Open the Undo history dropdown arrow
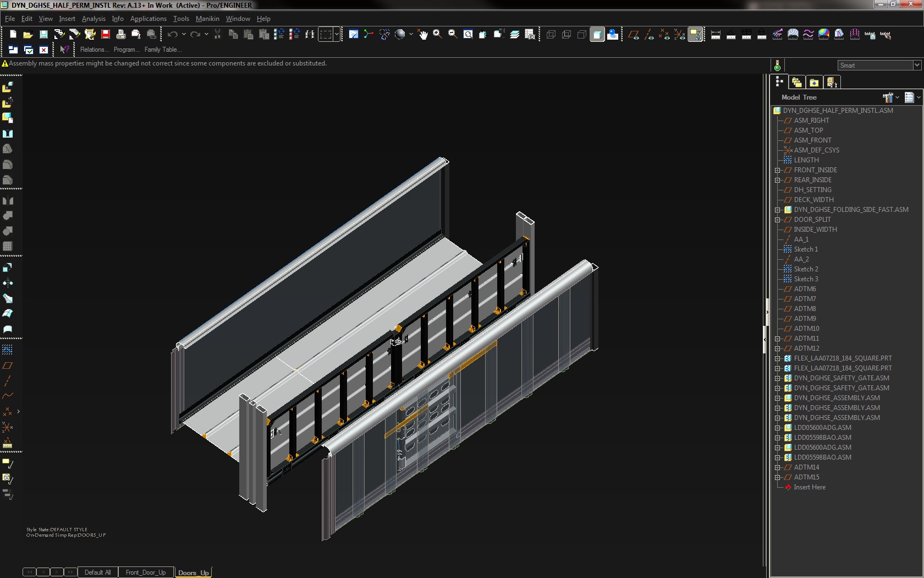The width and height of the screenshot is (924, 578). click(184, 34)
